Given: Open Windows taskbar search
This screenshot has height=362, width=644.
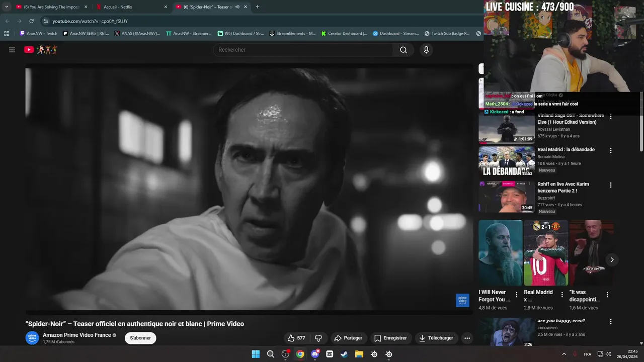Looking at the screenshot, I should tap(271, 354).
